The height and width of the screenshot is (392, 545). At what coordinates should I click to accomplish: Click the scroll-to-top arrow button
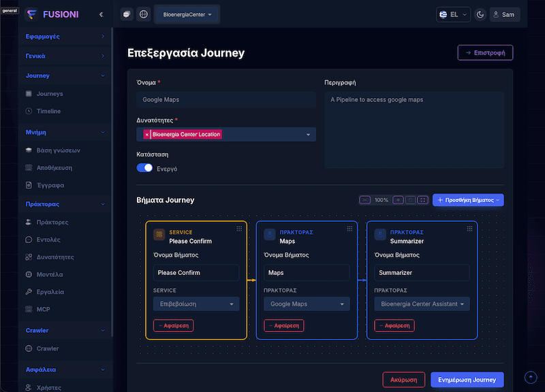[x=531, y=377]
